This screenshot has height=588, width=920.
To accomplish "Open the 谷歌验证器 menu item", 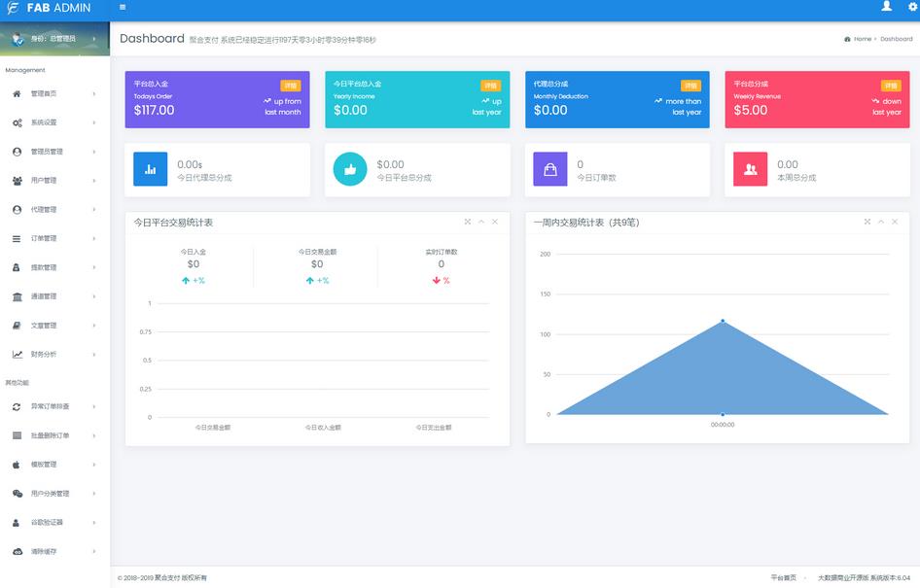I will coord(54,522).
